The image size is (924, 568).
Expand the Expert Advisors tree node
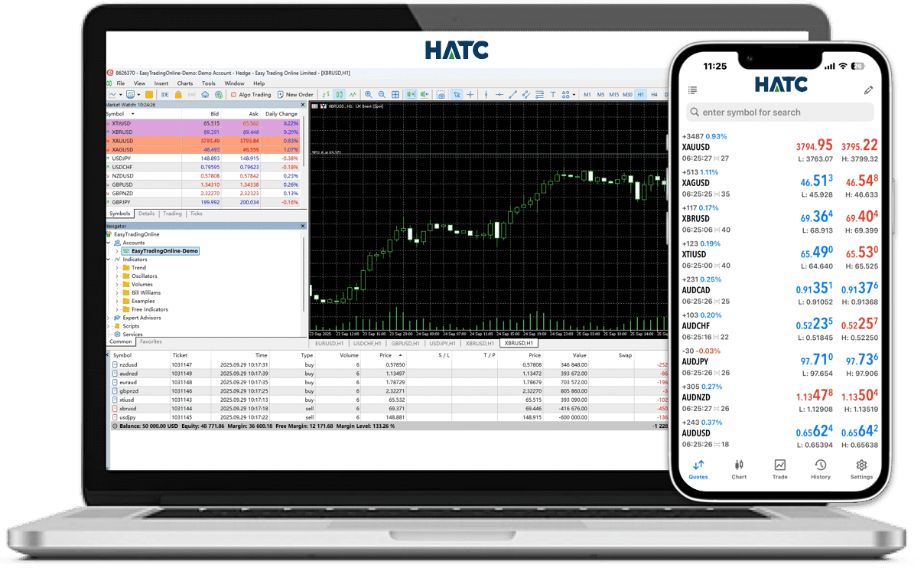pyautogui.click(x=109, y=318)
